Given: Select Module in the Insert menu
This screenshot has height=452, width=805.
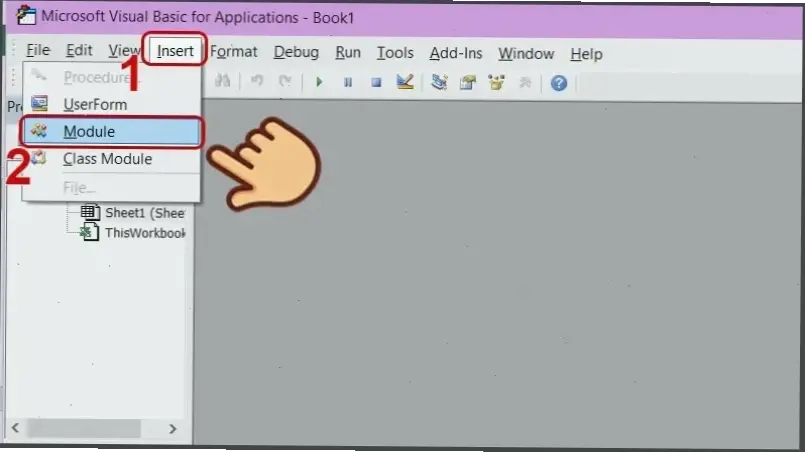Looking at the screenshot, I should pos(111,131).
